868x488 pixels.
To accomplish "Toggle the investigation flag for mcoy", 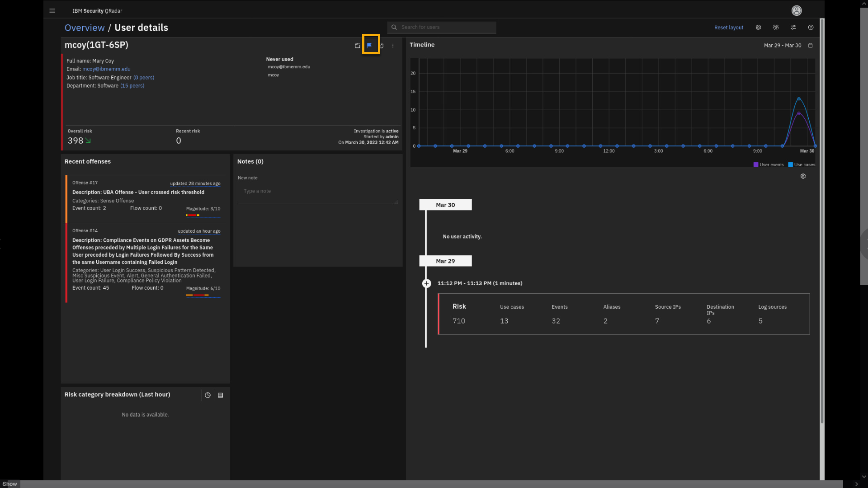I will [369, 45].
